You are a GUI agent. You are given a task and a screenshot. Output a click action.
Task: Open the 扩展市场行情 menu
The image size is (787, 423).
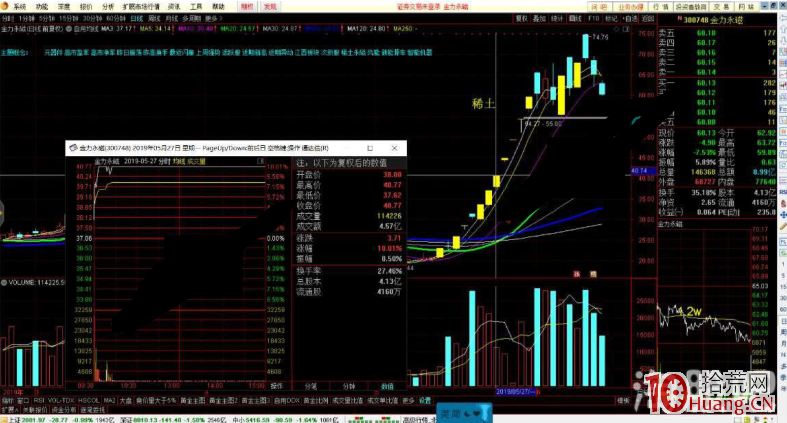click(141, 7)
